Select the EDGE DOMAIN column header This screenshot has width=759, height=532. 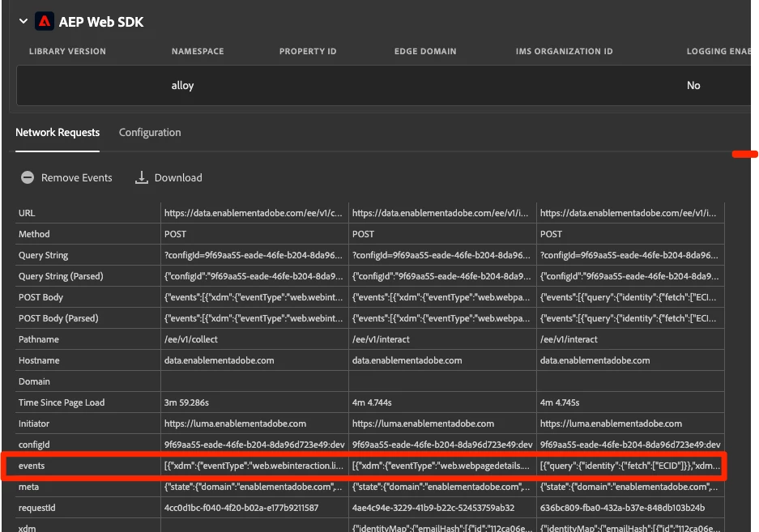click(425, 51)
